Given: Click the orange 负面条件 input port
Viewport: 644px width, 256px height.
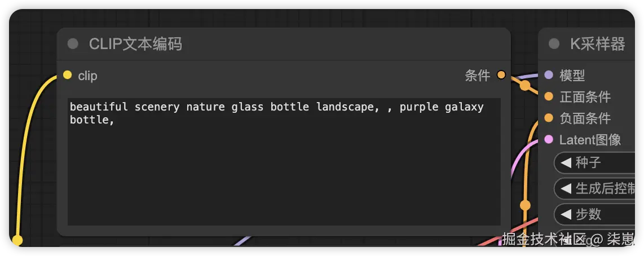Looking at the screenshot, I should [x=549, y=118].
